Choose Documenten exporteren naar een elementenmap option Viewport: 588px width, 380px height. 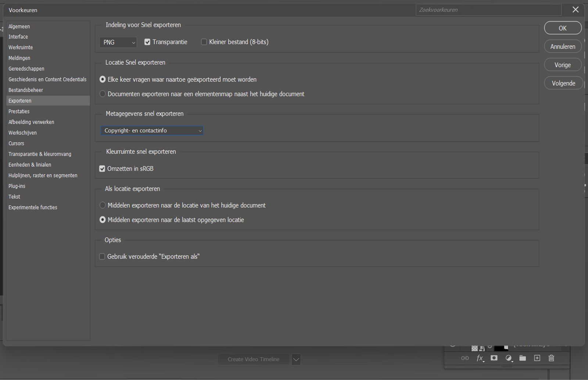tap(103, 94)
